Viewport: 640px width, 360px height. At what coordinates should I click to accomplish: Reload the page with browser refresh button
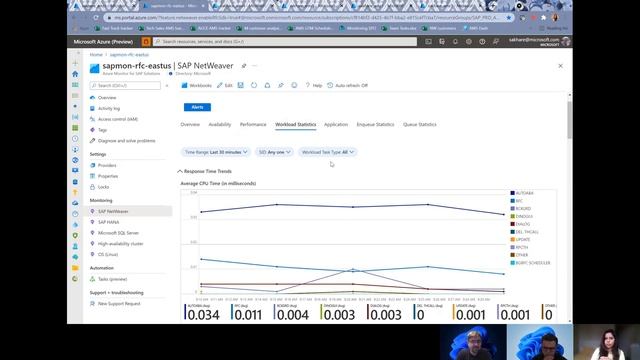(x=96, y=18)
